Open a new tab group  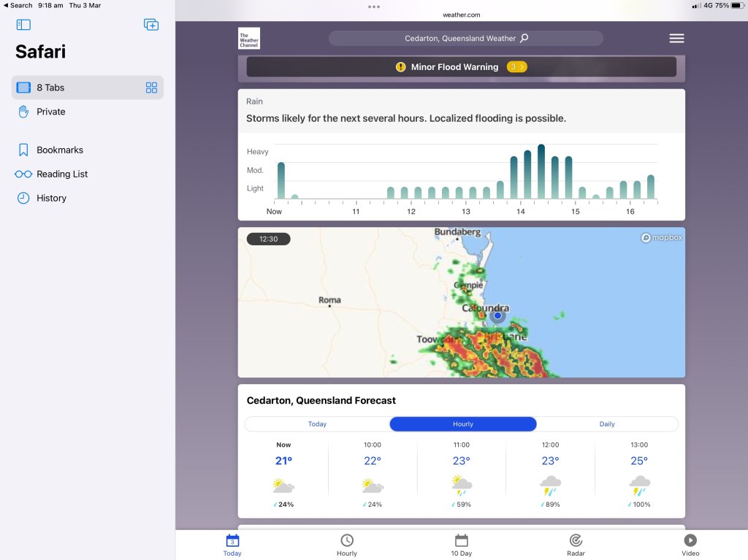(151, 25)
